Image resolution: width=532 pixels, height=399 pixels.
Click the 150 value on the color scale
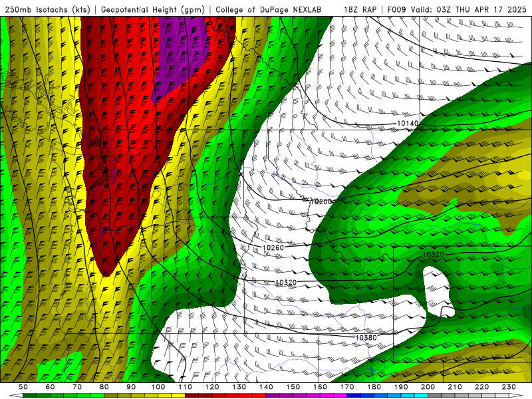293,387
